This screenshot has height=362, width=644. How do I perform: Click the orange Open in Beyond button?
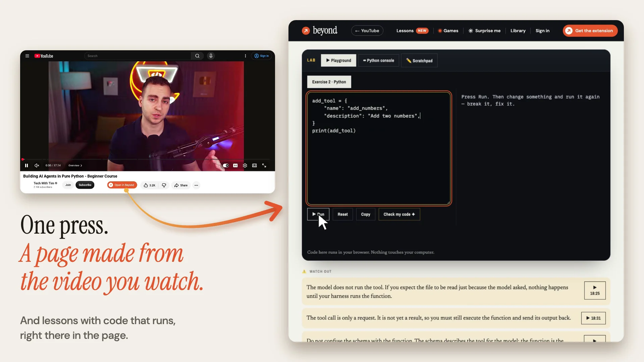[122, 185]
